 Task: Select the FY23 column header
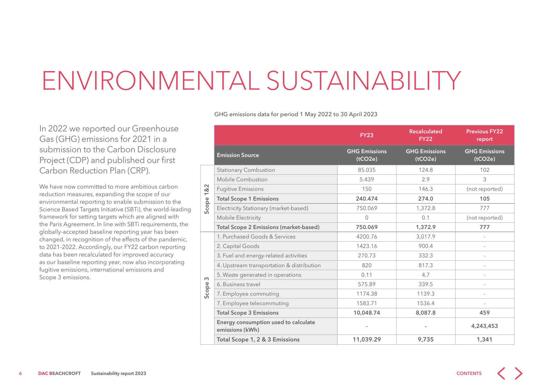coord(367,135)
